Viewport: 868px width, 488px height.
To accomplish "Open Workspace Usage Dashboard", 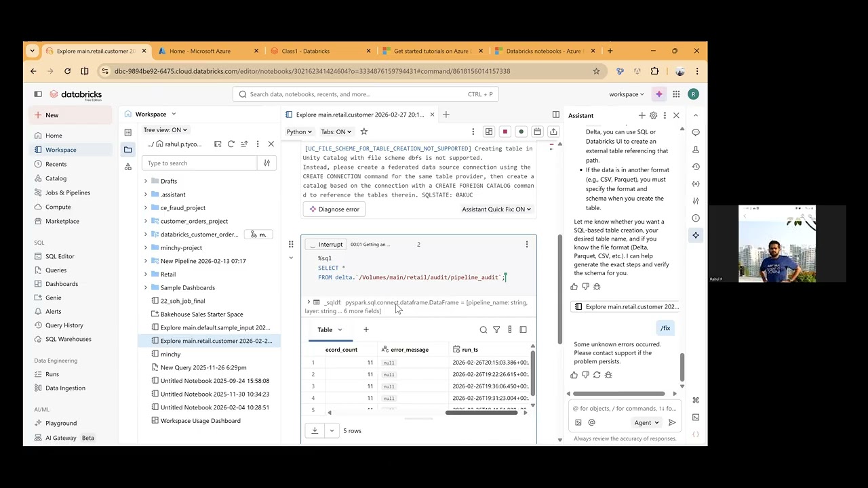I will point(200,421).
